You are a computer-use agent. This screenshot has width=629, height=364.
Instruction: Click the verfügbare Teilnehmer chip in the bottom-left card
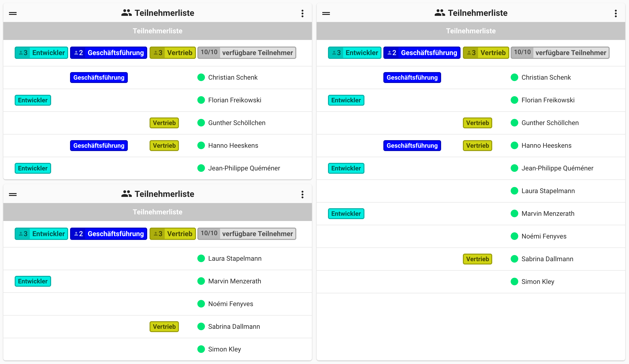tap(247, 234)
